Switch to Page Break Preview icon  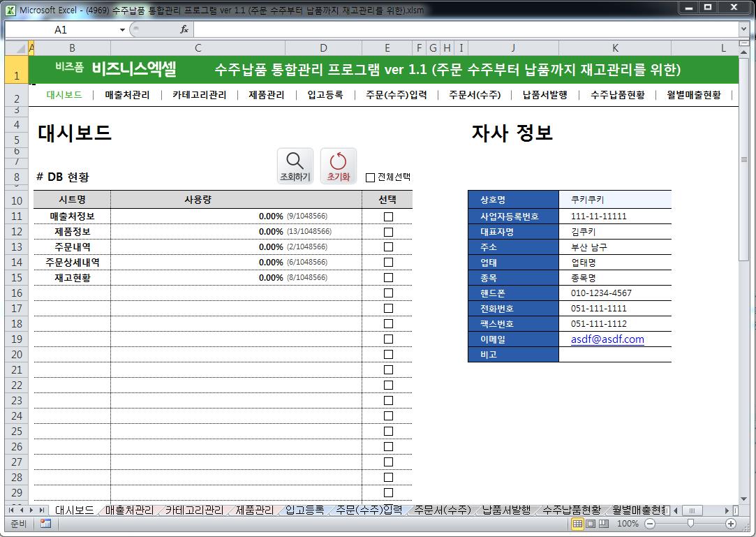[x=603, y=524]
